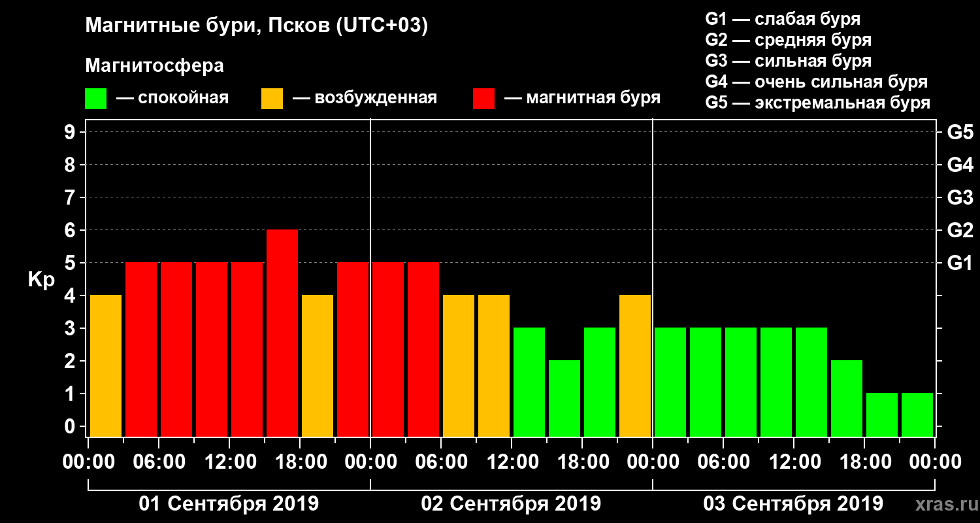The width and height of the screenshot is (980, 523).
Task: Click the '— магнитная буря' legend label
Action: [x=582, y=98]
